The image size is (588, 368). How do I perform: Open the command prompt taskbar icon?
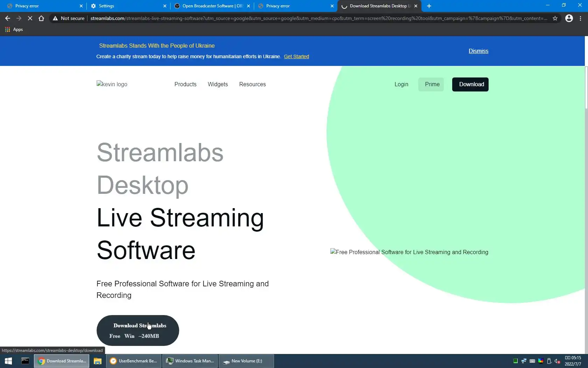pyautogui.click(x=25, y=361)
